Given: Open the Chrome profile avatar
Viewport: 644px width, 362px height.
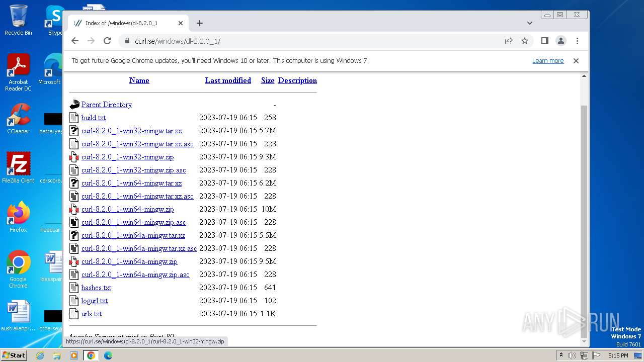Looking at the screenshot, I should (x=561, y=41).
